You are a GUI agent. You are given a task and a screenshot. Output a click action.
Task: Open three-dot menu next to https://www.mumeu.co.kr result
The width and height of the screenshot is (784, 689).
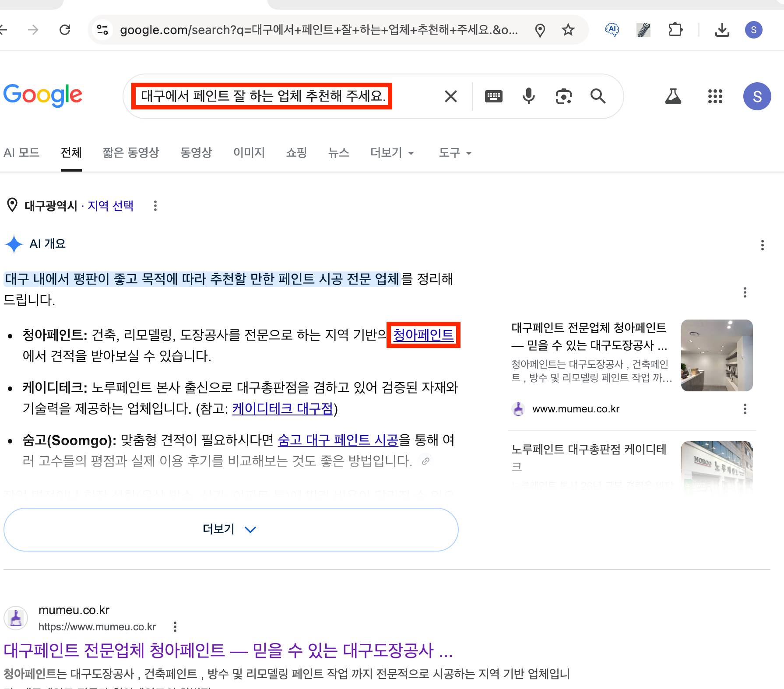(175, 627)
